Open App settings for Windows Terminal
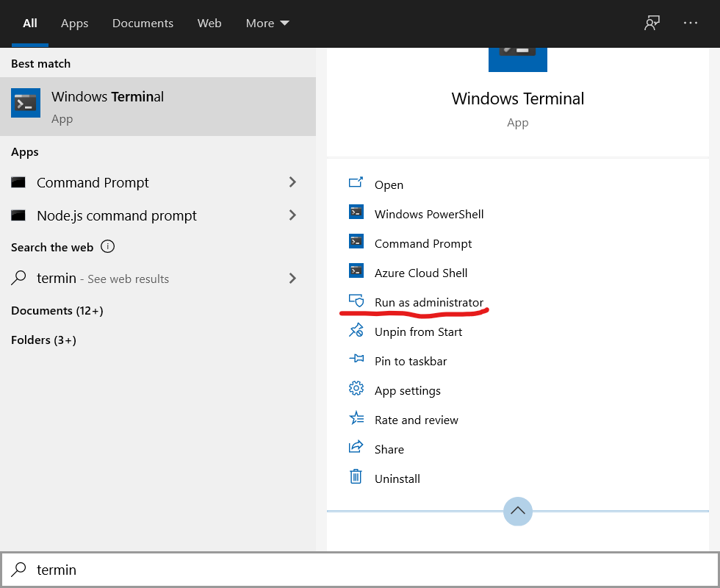Image resolution: width=720 pixels, height=588 pixels. [407, 390]
